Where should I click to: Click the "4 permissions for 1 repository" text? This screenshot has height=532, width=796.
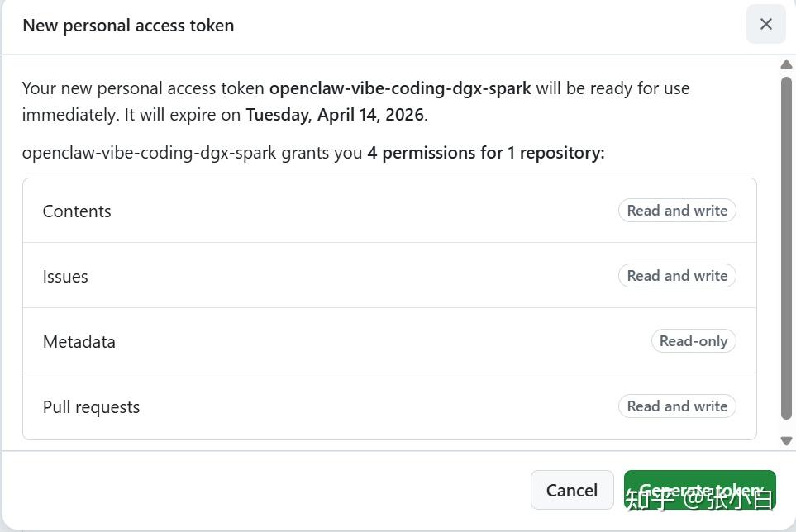click(x=485, y=153)
